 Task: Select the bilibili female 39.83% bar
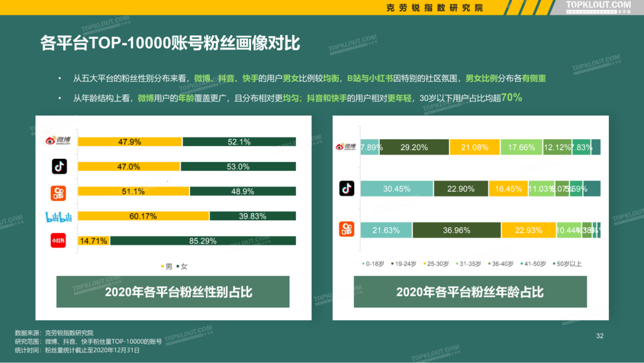253,216
